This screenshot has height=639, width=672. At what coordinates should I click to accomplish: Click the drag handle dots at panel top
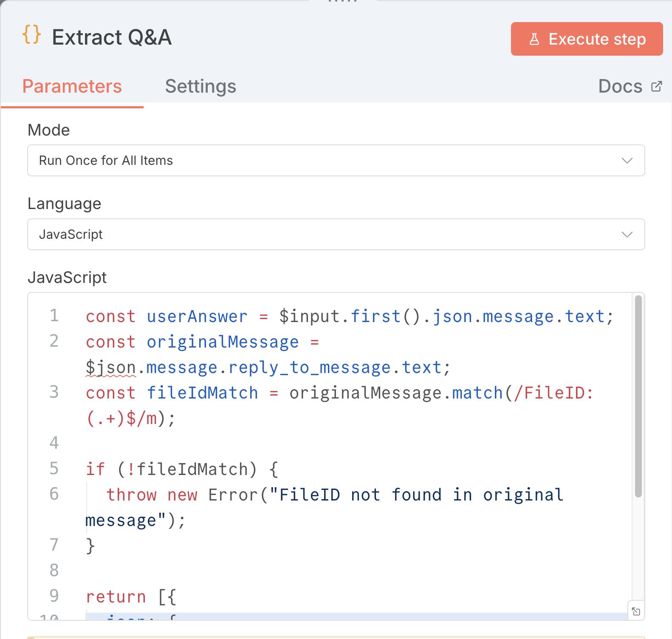point(343,1)
